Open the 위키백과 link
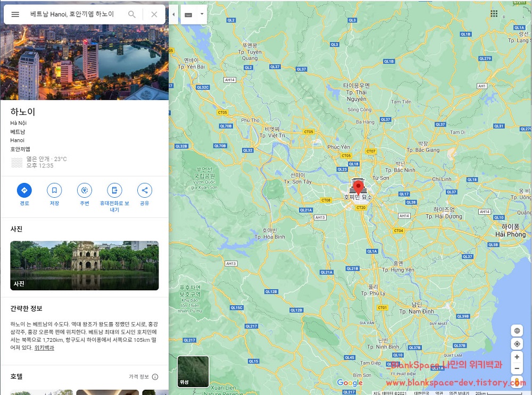 44,348
